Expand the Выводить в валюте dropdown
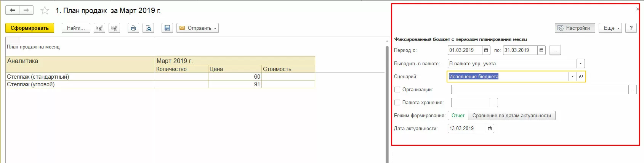This screenshot has height=163, width=644. point(580,64)
